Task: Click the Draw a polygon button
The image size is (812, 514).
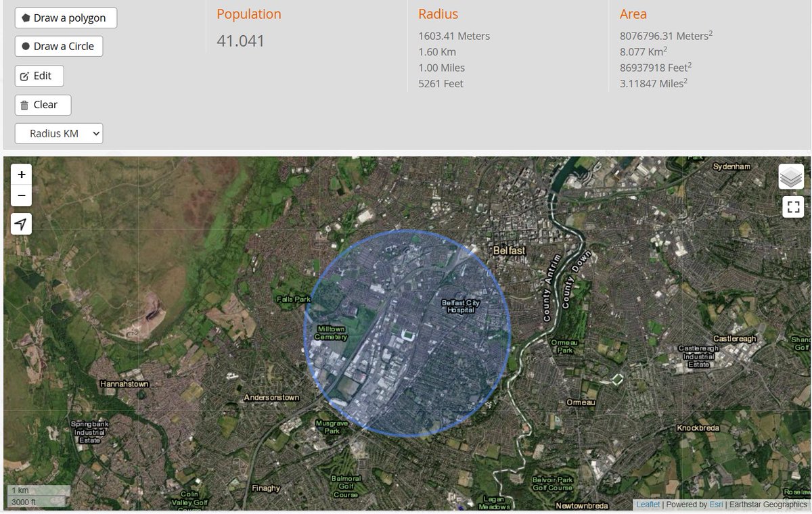Action: pos(65,18)
